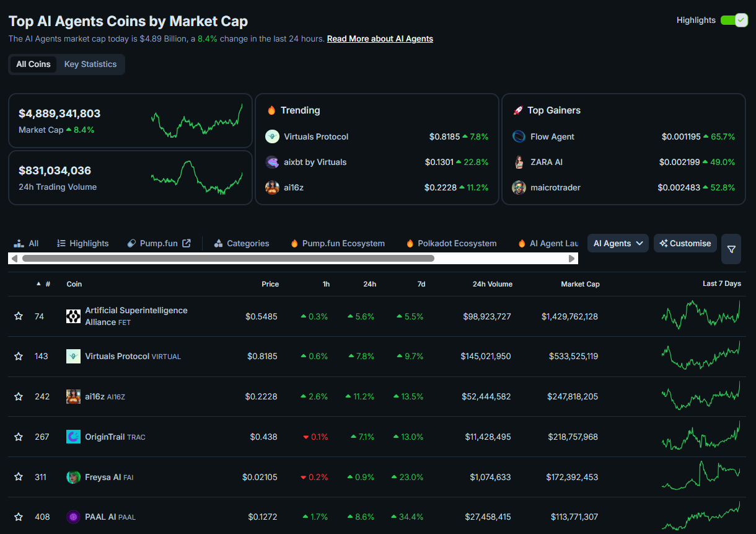Click the Freysa AI coin logo
Screen dimensions: 756x534
73,477
